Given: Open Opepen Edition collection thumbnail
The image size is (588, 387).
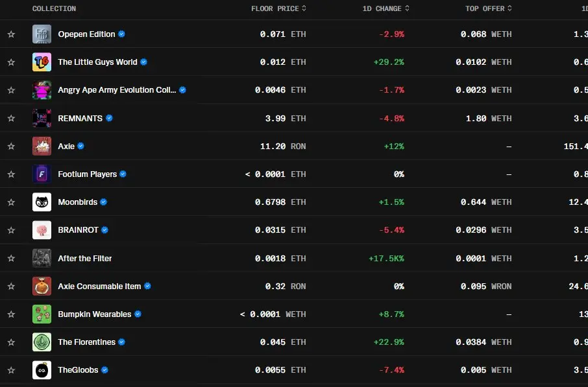Looking at the screenshot, I should click(x=42, y=34).
